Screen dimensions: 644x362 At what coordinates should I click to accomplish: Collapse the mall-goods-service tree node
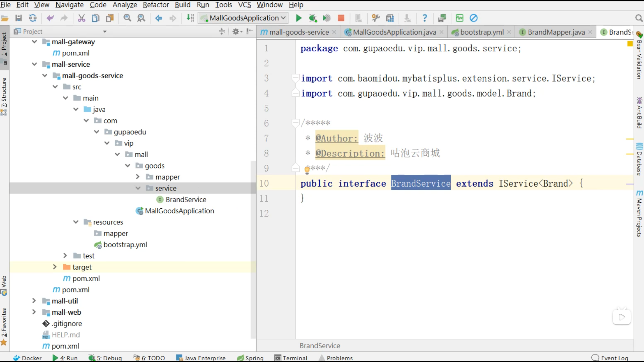[45, 75]
